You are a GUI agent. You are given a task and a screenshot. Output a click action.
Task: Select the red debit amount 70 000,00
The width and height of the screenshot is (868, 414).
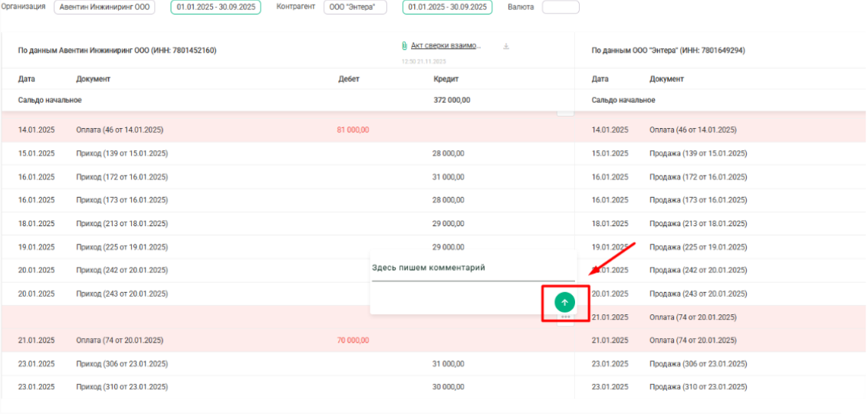click(353, 340)
